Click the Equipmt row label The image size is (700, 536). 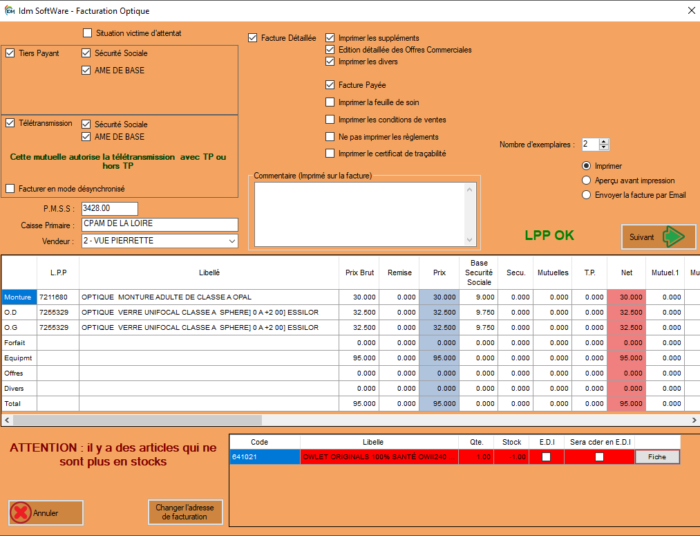(x=18, y=358)
